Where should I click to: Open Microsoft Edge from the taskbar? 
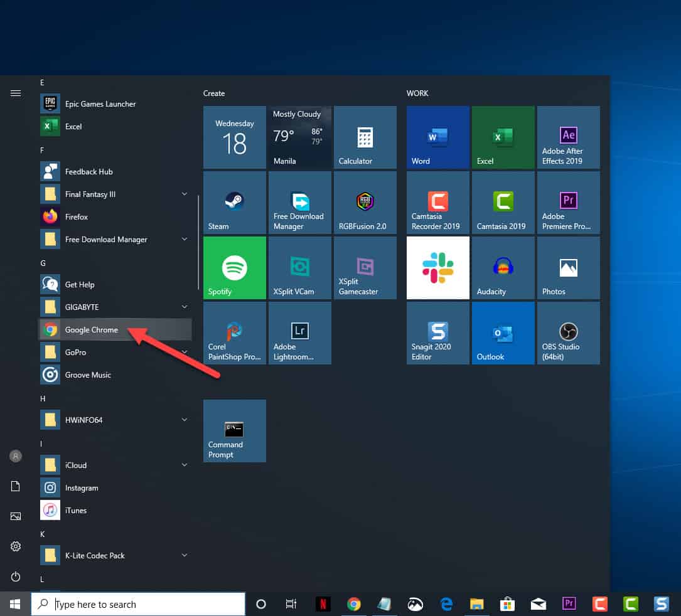[x=446, y=604]
